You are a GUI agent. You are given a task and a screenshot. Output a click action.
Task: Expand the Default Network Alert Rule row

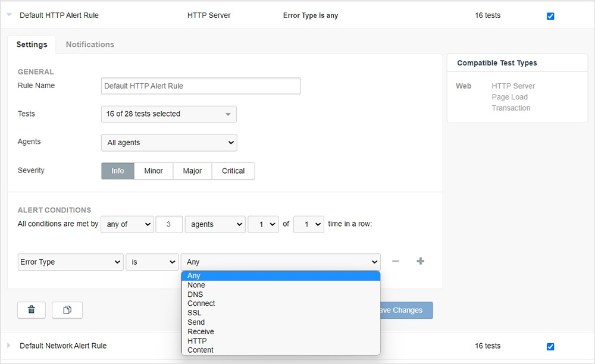coord(9,346)
